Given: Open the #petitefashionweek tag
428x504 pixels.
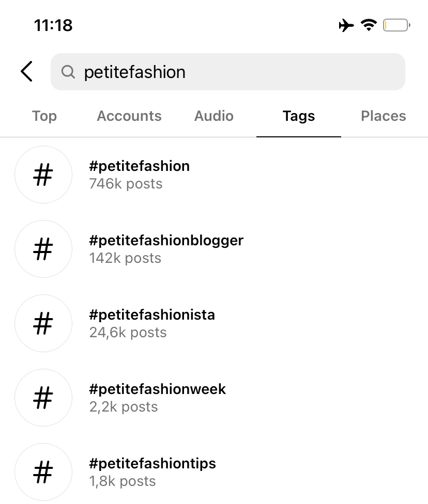Looking at the screenshot, I should pos(214,398).
